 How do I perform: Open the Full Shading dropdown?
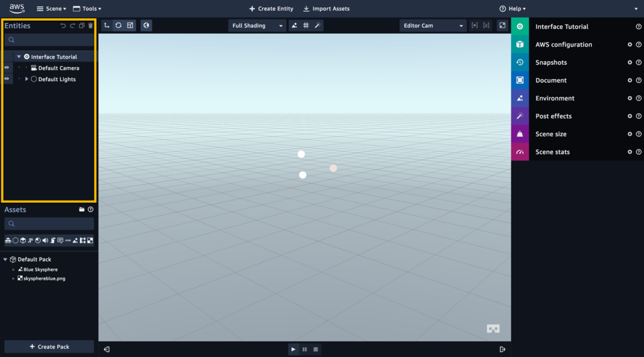[x=257, y=25]
